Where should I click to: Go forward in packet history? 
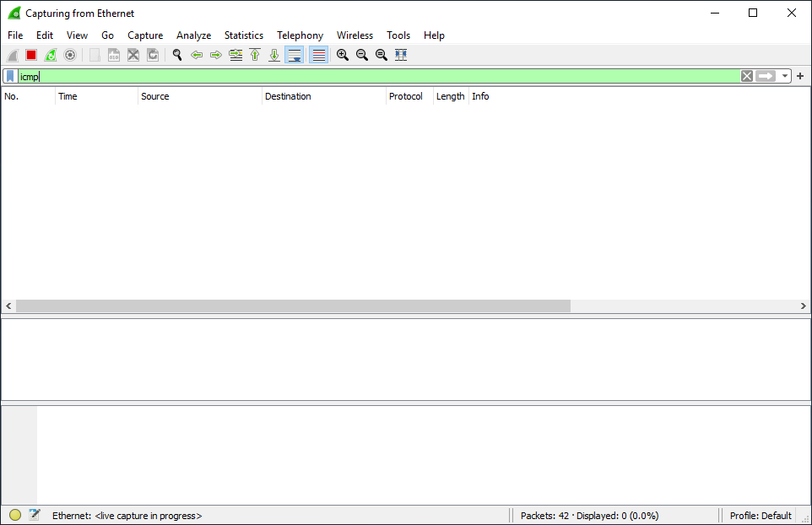click(x=216, y=55)
